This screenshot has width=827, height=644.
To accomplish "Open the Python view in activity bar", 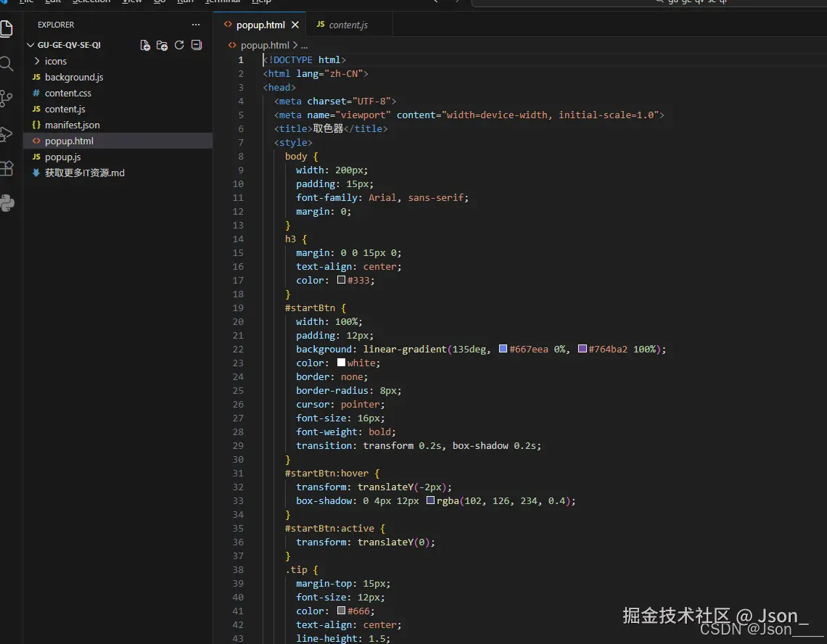I will tap(7, 203).
